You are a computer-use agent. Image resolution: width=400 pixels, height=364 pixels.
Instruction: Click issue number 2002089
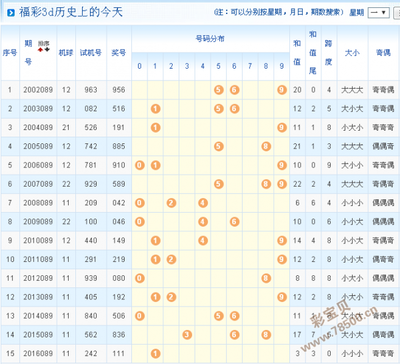click(x=38, y=90)
